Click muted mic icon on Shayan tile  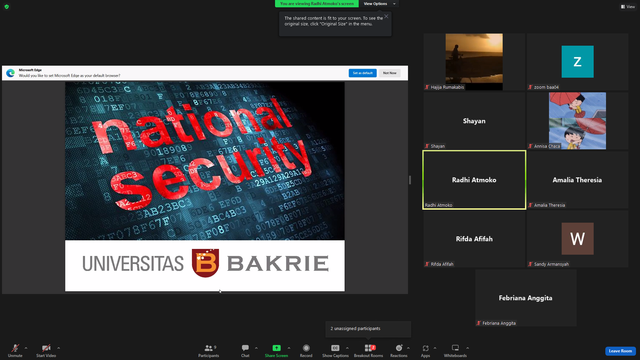[427, 146]
